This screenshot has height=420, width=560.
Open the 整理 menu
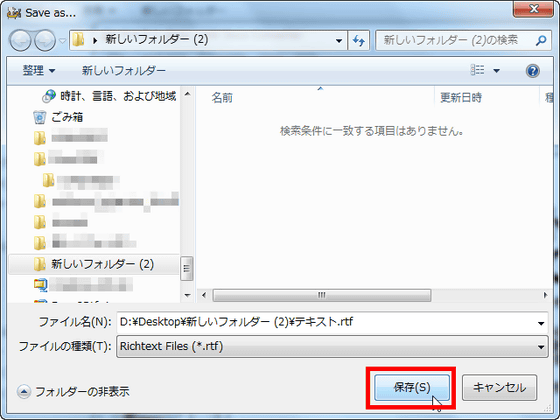click(x=39, y=70)
